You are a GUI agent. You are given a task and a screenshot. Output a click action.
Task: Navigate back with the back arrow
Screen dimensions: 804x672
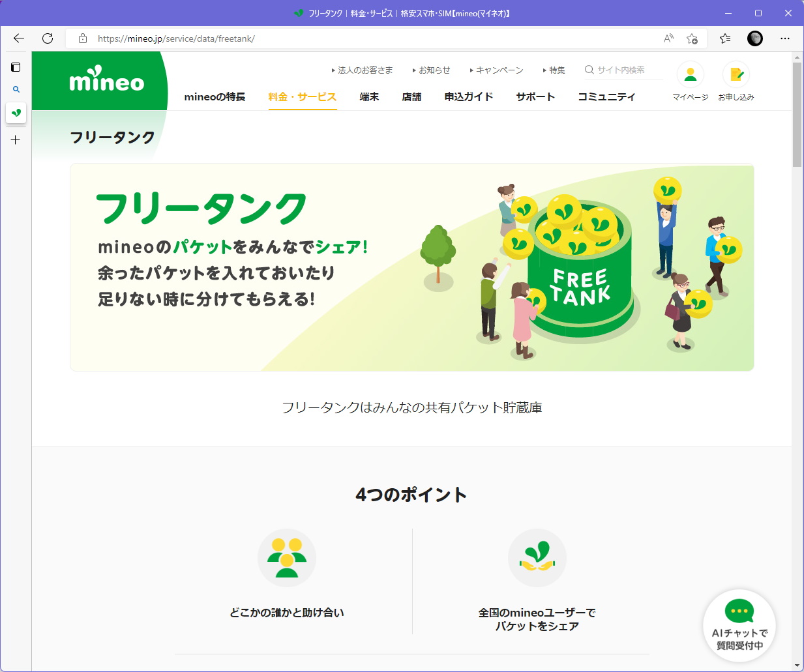[x=18, y=38]
